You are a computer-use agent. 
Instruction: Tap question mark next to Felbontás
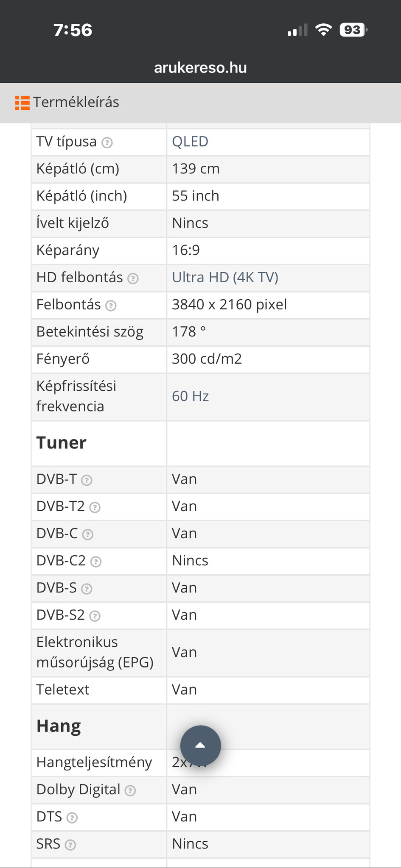click(111, 306)
